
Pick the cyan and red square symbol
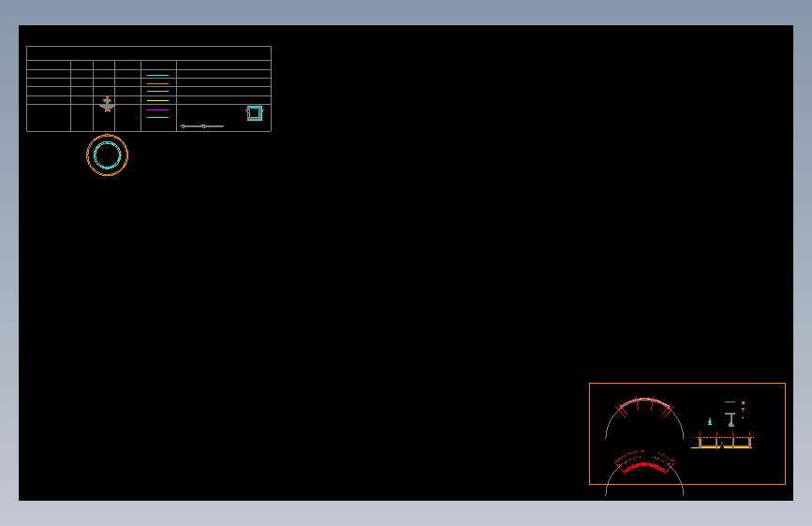(x=254, y=113)
